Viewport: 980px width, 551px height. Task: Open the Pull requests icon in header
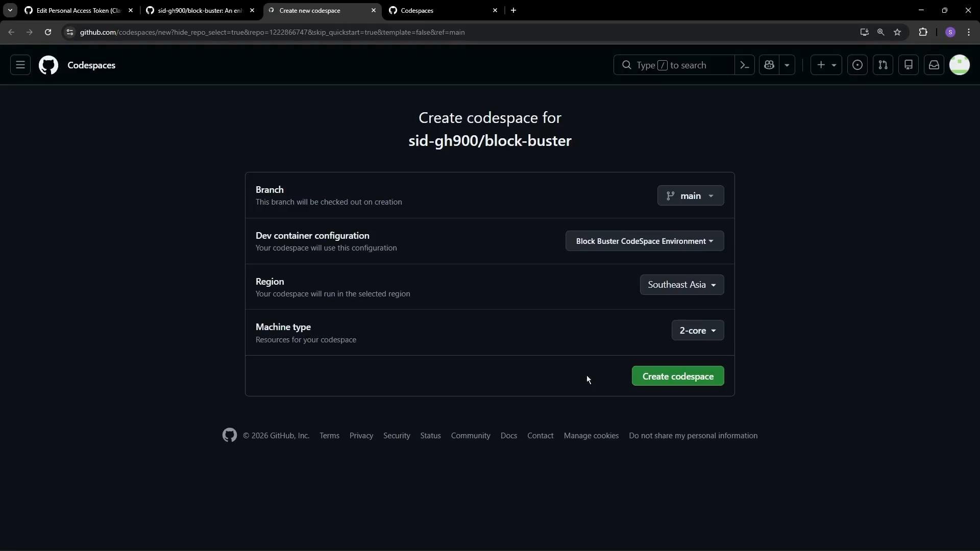point(883,65)
